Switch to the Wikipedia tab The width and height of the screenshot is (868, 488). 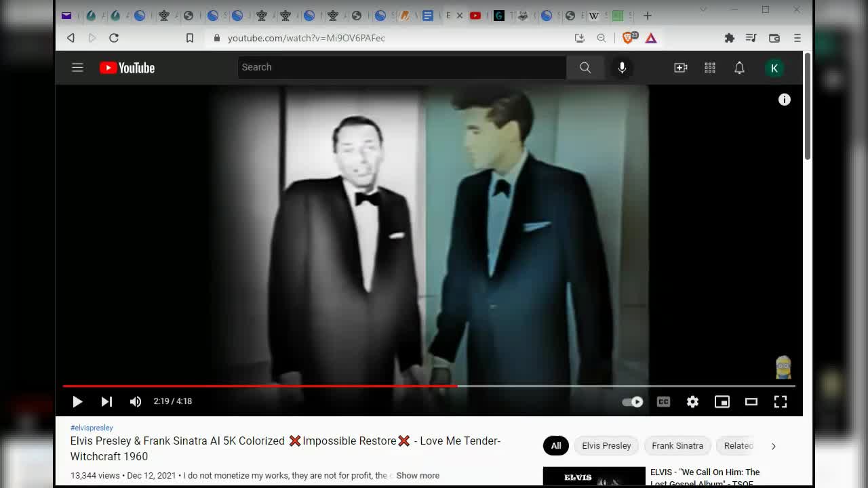(x=594, y=16)
